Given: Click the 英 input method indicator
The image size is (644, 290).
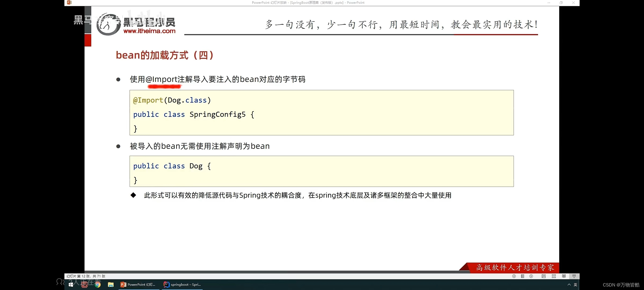Looking at the screenshot, I should tap(575, 285).
